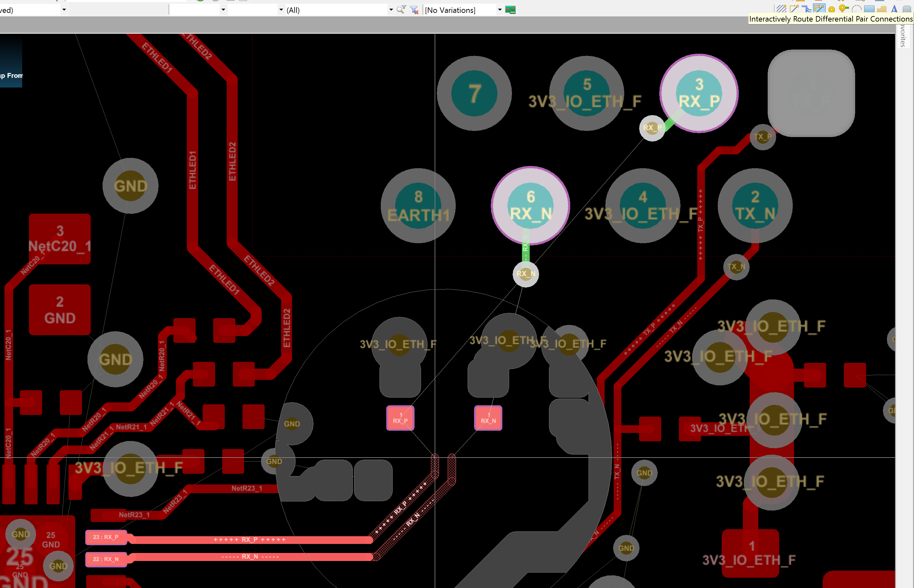Select connector pad 8 EARTH1
Viewport: 914px width, 588px height.
pos(418,206)
